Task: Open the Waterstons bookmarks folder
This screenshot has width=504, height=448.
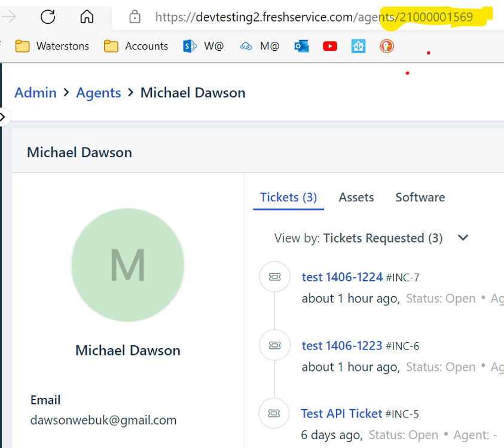Action: (52, 45)
